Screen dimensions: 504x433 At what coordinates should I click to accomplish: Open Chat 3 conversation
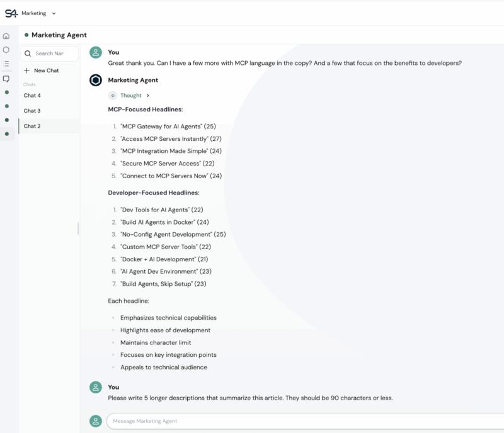[32, 111]
